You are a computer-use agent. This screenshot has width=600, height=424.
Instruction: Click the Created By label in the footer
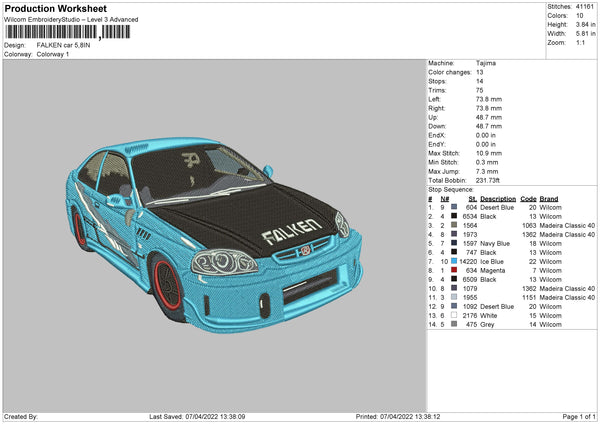21,416
